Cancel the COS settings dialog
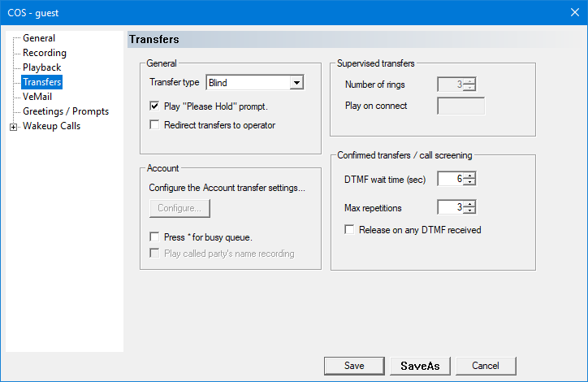Image resolution: width=588 pixels, height=382 pixels. pos(486,366)
